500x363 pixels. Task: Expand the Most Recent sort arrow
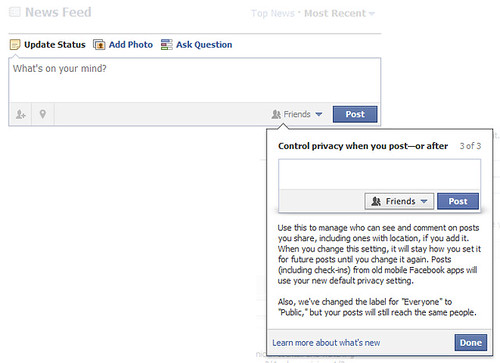(372, 14)
